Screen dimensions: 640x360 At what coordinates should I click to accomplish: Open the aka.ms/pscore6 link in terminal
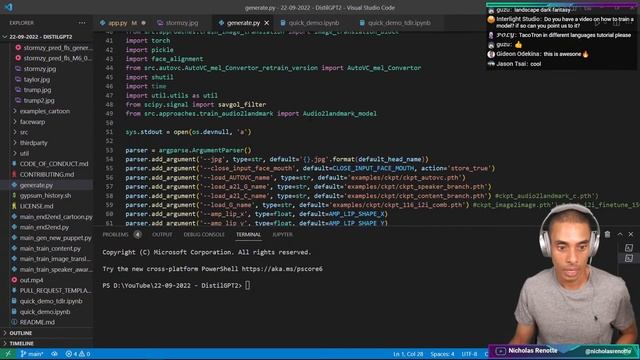(282, 269)
